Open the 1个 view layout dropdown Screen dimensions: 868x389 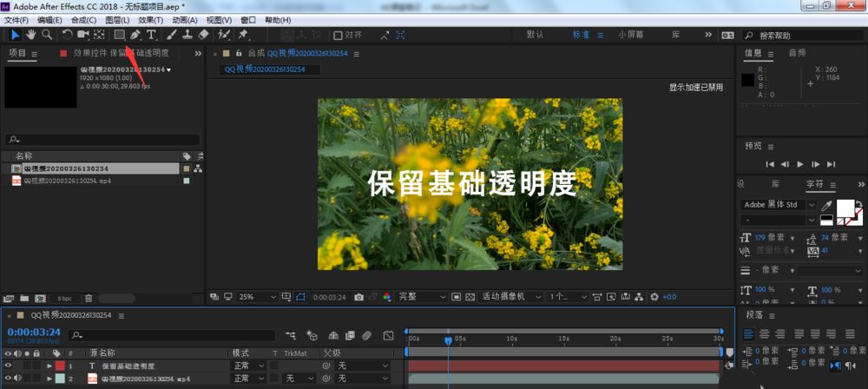pyautogui.click(x=568, y=297)
